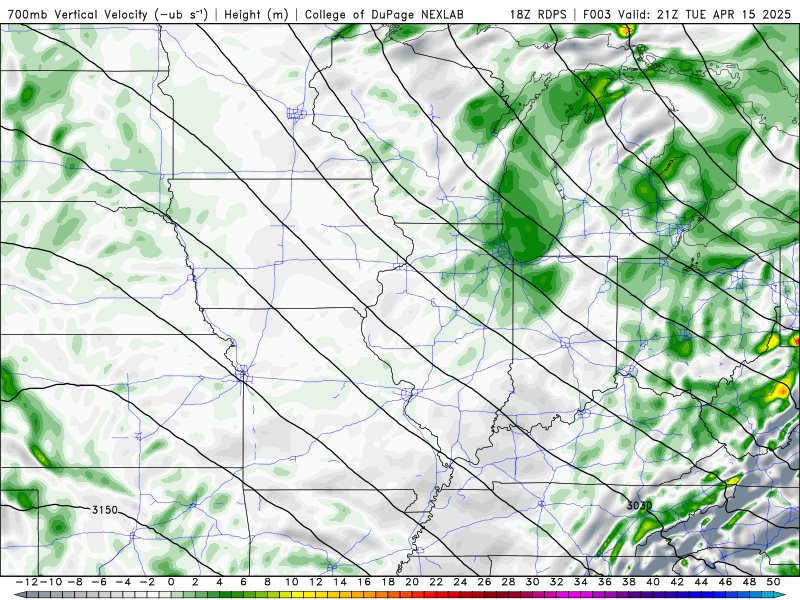Viewport: 800px width, 600px height.
Task: Click the 'F003 Valid: 21Z TUE APR 15 2025' text
Action: point(686,14)
